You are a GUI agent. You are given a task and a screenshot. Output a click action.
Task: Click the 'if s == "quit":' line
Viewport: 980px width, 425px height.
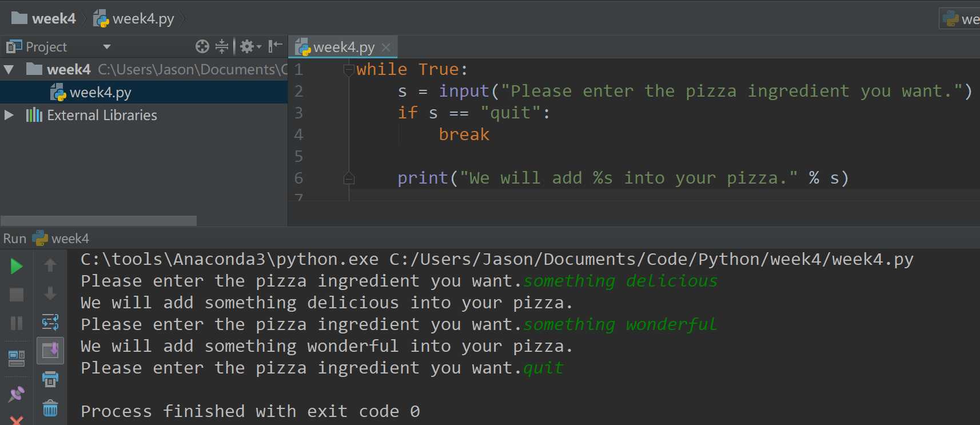(x=474, y=113)
